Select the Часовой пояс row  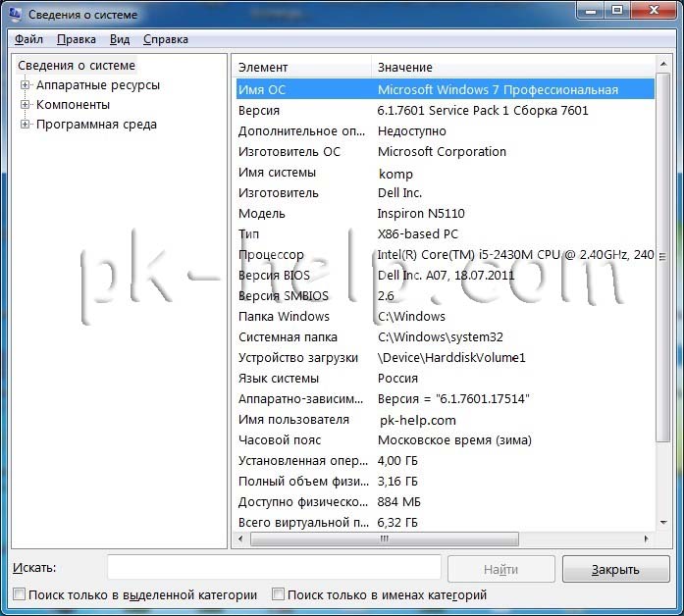tap(445, 439)
